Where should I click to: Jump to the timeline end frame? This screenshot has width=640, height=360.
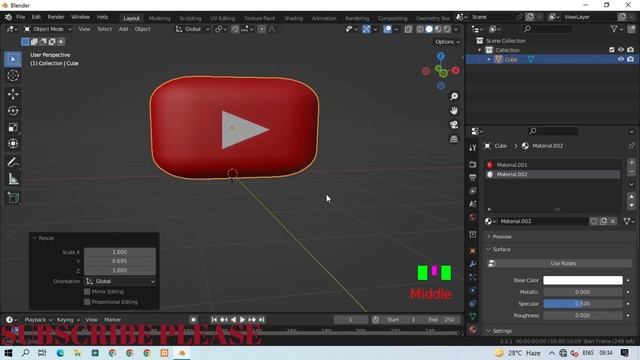tap(262, 320)
